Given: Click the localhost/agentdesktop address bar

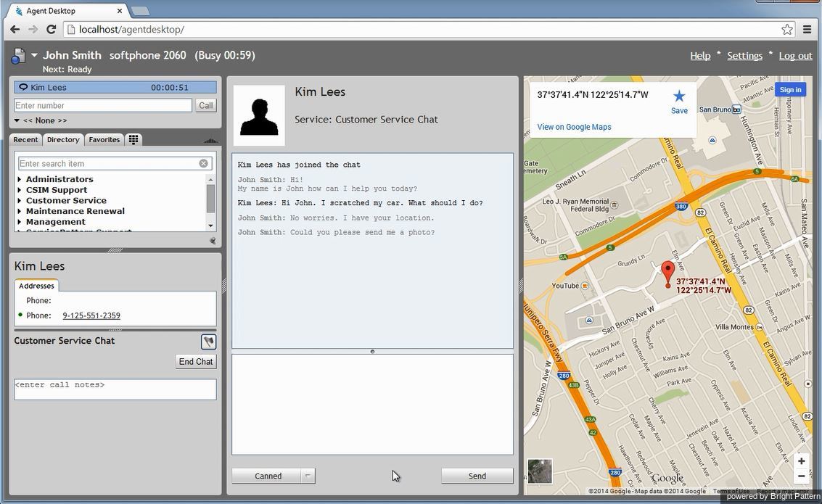Looking at the screenshot, I should [x=429, y=29].
